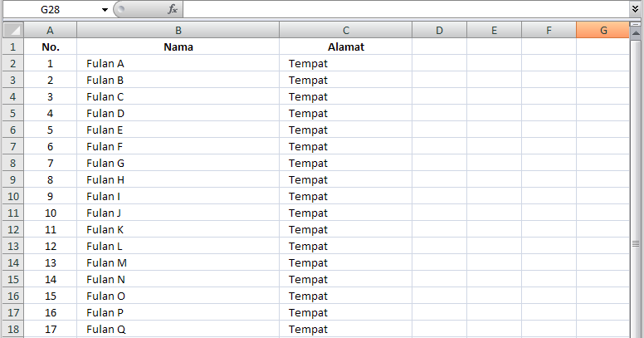Viewport: 644px width, 338px height.
Task: Click the vertical scrollbar up arrow
Action: pyautogui.click(x=636, y=33)
